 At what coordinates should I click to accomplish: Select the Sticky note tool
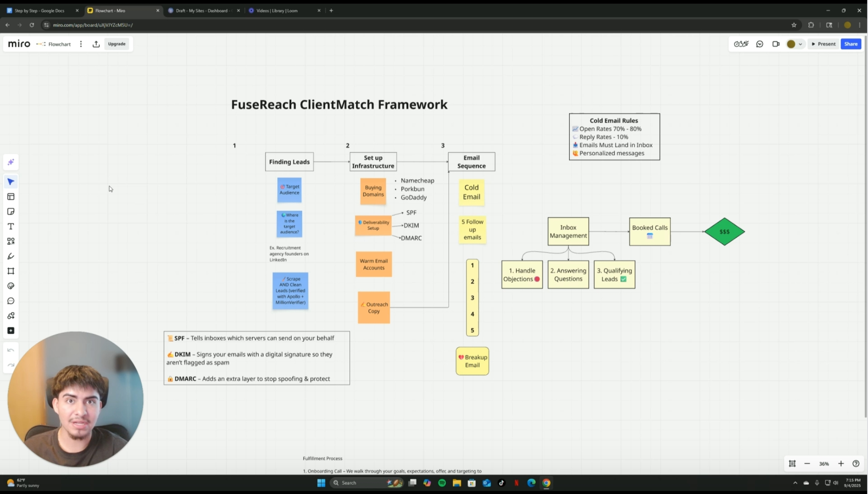(11, 211)
